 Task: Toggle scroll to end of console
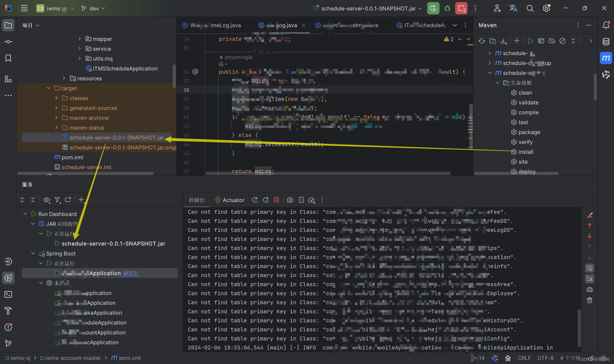[x=590, y=279]
